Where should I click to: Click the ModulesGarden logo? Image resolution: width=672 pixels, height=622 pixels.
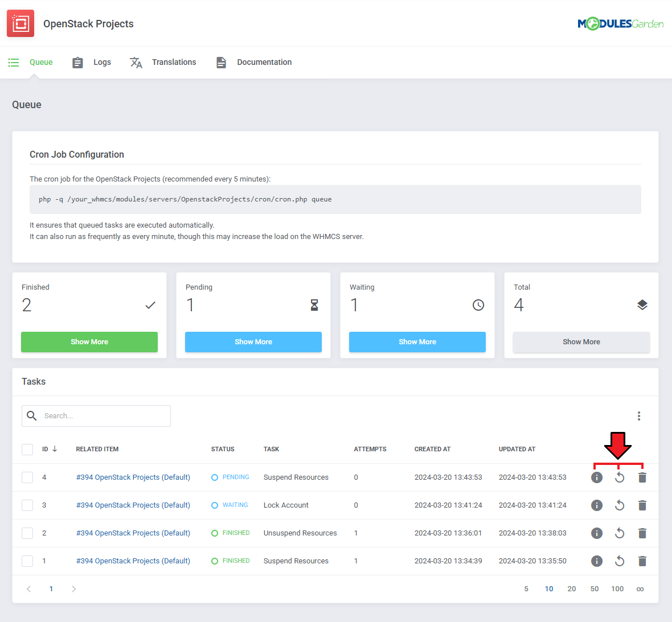(620, 23)
